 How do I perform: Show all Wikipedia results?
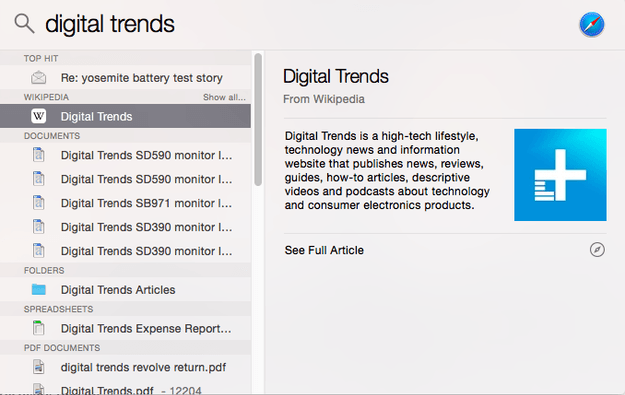click(x=224, y=97)
